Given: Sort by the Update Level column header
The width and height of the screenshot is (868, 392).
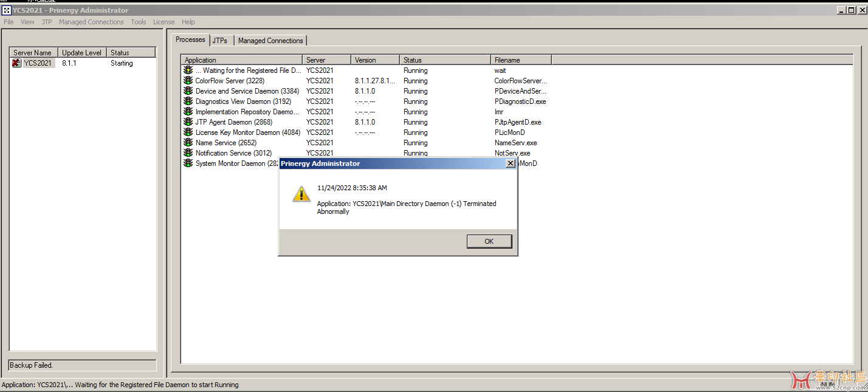Looking at the screenshot, I should coord(82,53).
